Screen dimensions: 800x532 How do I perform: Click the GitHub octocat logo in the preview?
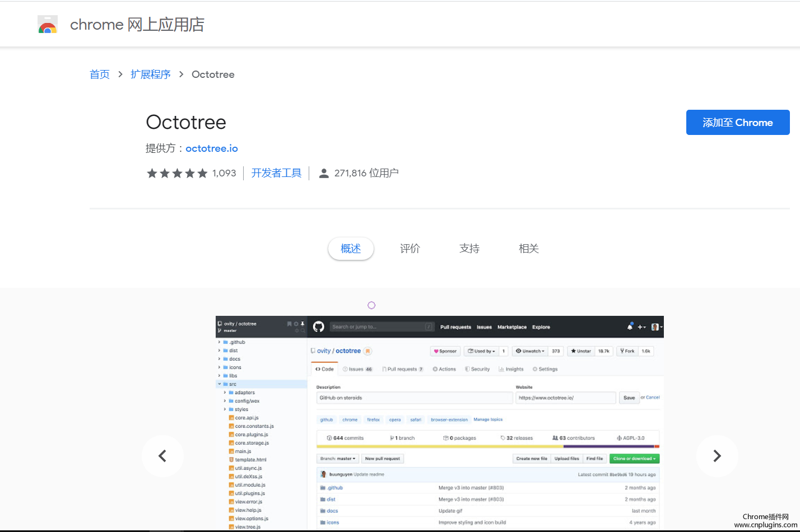coord(319,327)
